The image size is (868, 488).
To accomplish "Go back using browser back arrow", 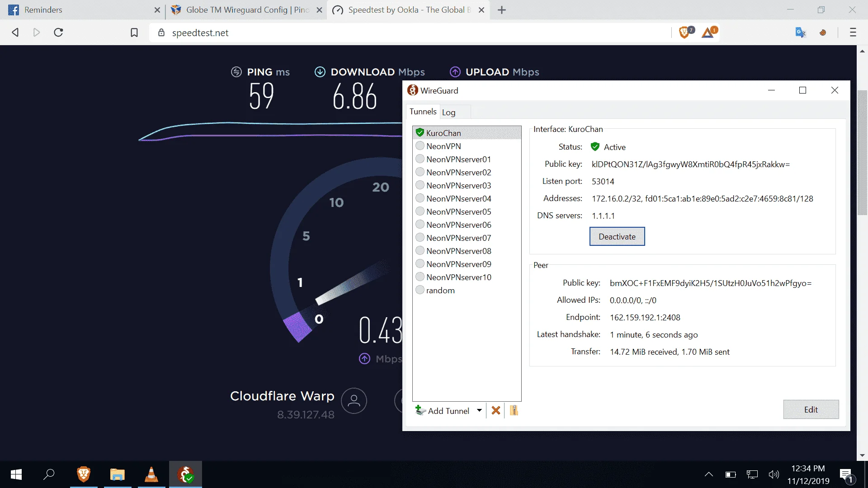I will 15,33.
